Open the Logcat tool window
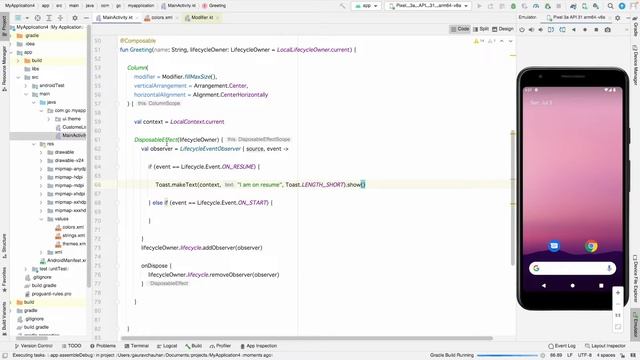 tap(167, 346)
